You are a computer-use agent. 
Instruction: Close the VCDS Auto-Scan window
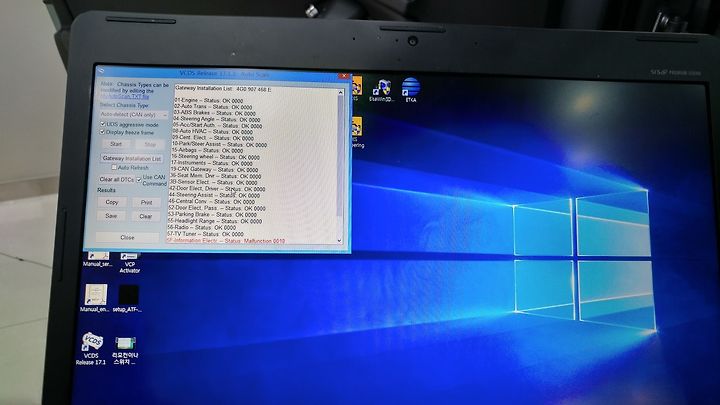tap(344, 76)
